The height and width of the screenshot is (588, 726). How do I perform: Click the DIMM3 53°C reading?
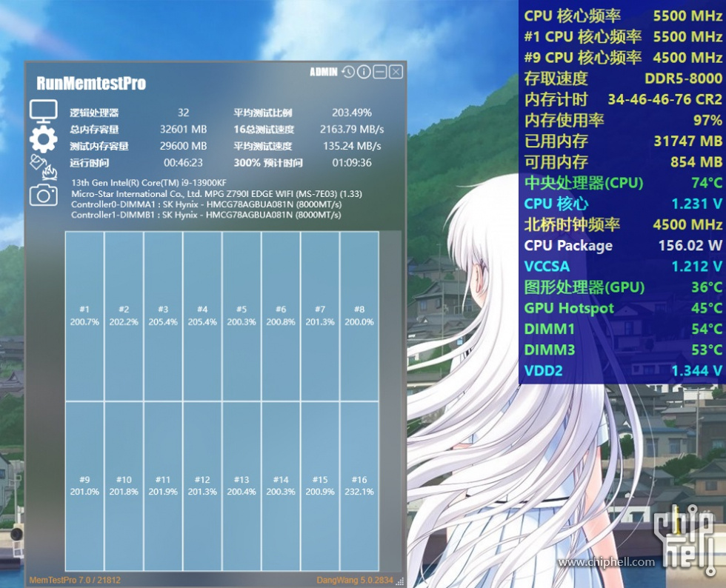[623, 350]
